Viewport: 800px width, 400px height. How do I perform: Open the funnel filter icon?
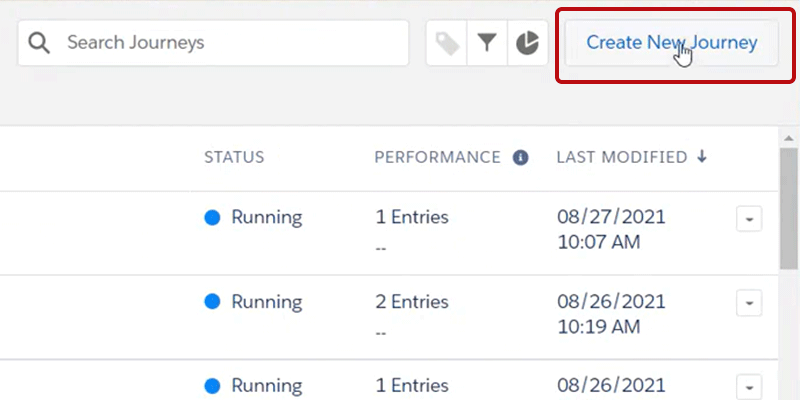click(x=487, y=43)
